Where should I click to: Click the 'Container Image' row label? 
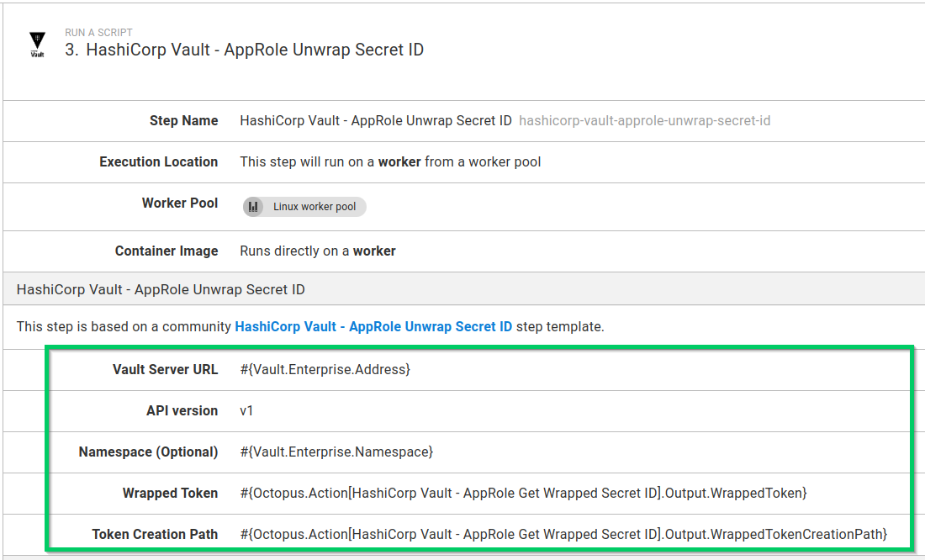point(166,251)
